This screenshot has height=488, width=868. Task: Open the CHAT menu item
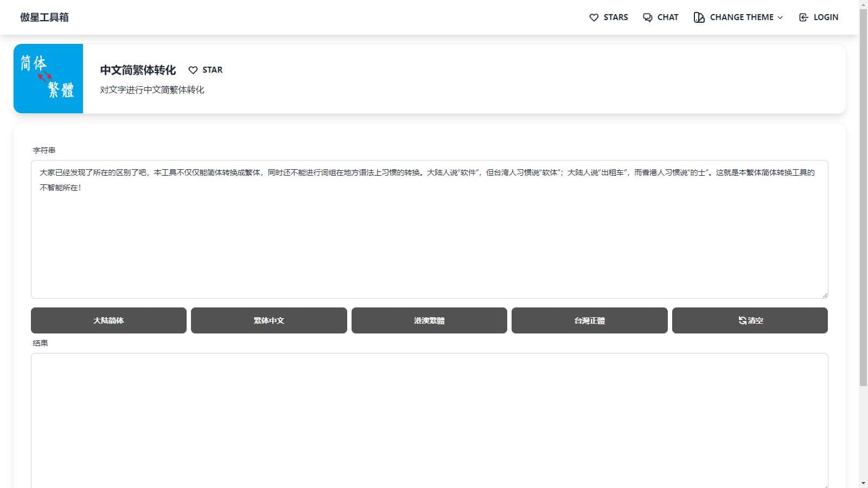tap(667, 17)
